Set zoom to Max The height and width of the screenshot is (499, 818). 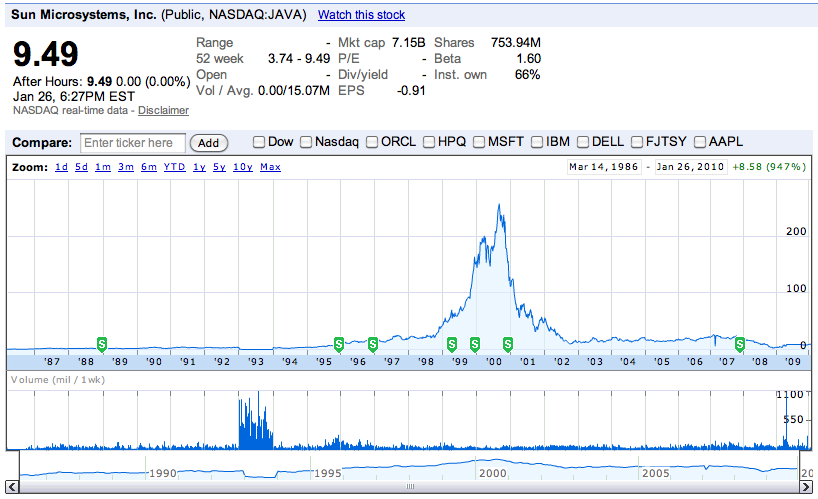pyautogui.click(x=270, y=167)
